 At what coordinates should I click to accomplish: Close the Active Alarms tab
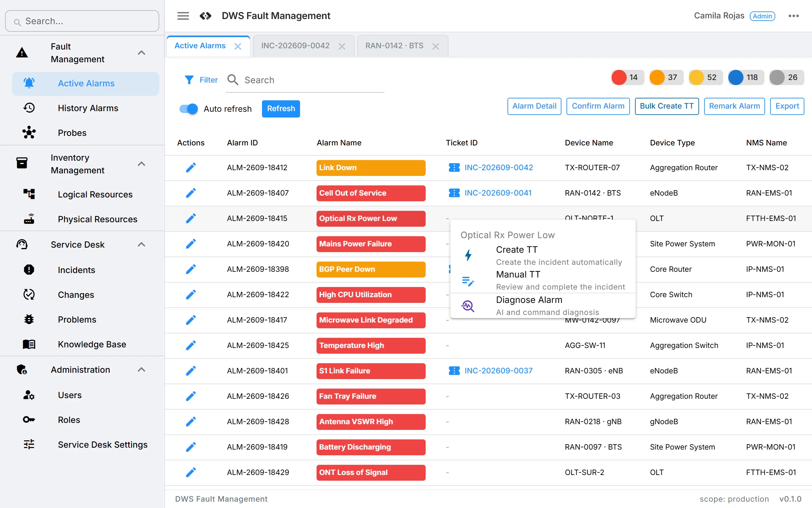238,46
